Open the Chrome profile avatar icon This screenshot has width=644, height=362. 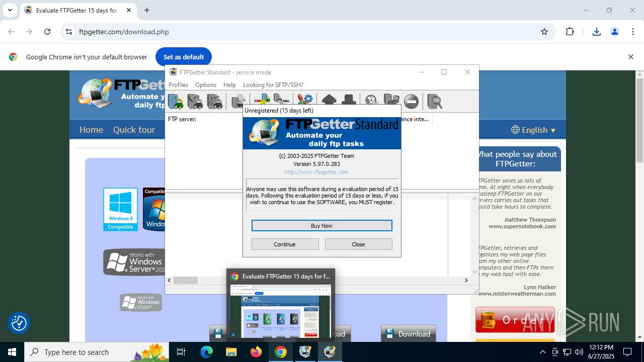615,32
